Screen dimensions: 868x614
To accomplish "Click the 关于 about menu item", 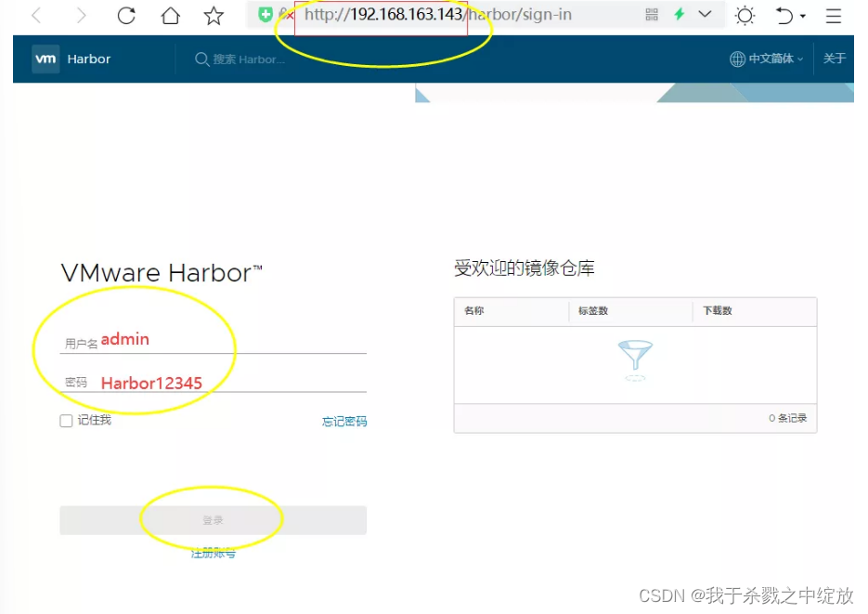I will 835,59.
